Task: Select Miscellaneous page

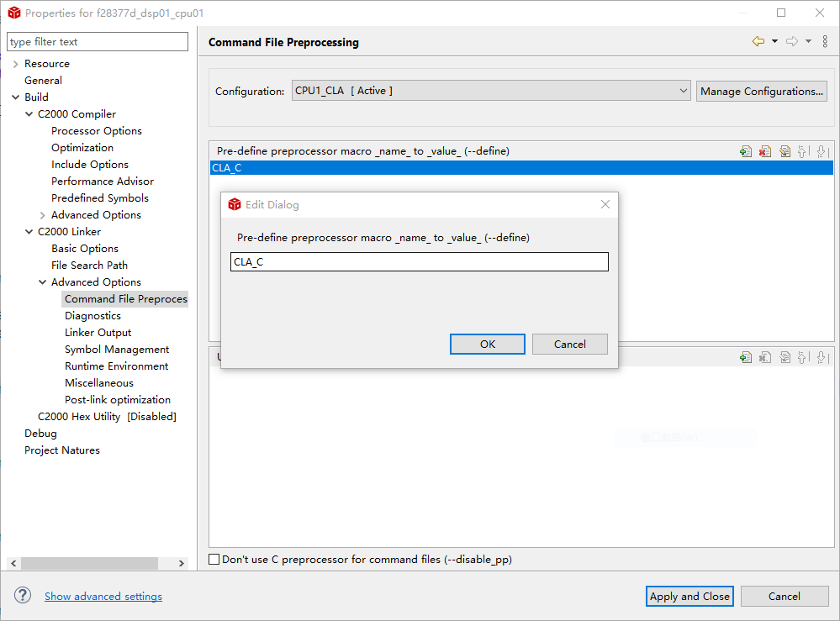Action: pyautogui.click(x=99, y=383)
